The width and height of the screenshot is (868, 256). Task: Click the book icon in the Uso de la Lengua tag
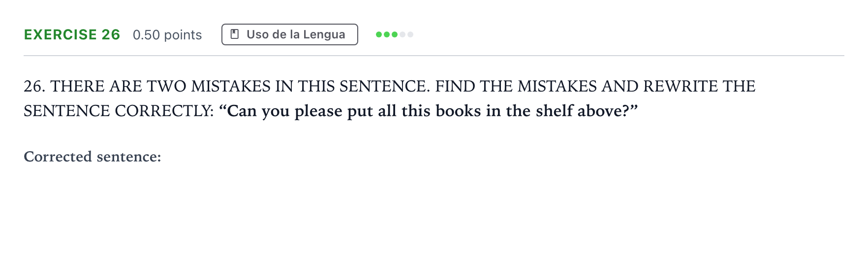(x=235, y=34)
